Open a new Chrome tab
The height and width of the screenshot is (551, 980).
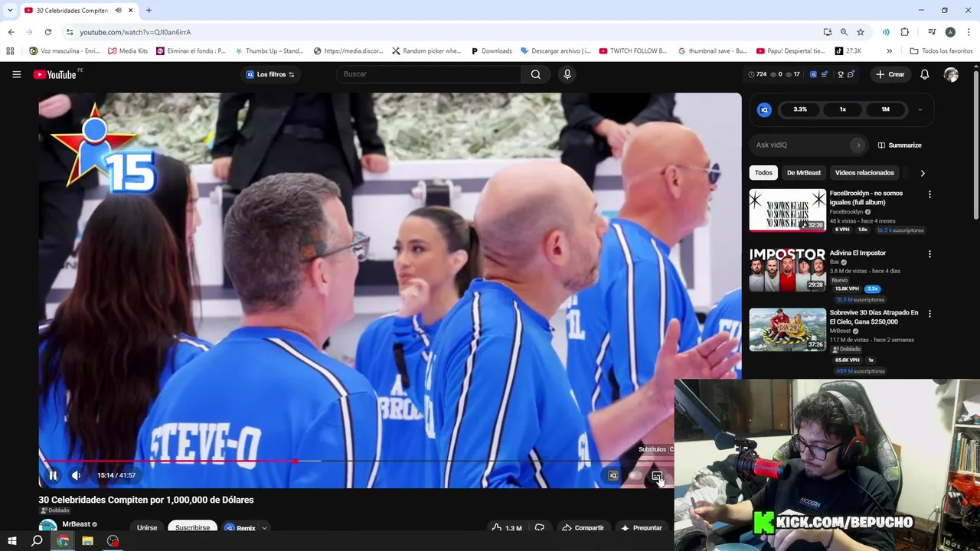(x=149, y=11)
